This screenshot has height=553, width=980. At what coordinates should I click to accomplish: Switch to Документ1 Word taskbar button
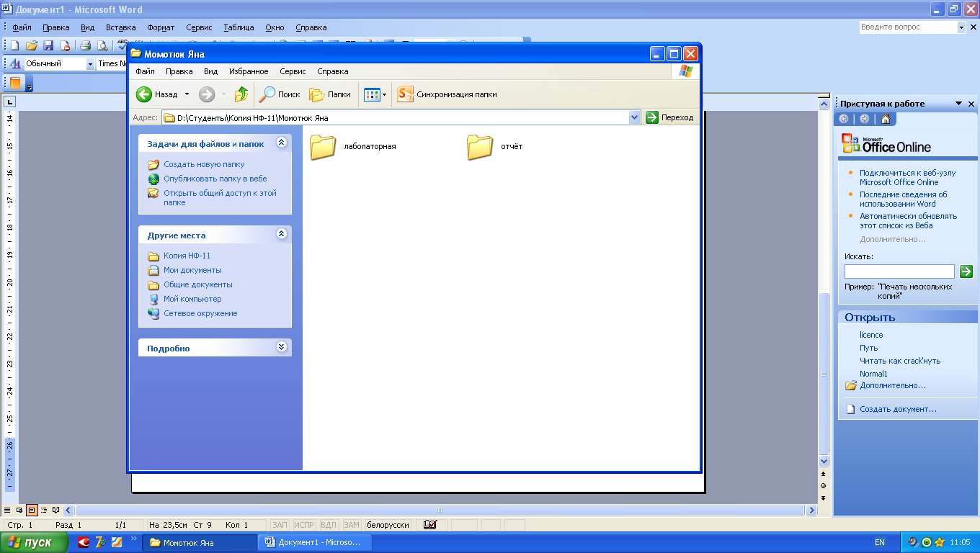coord(316,543)
